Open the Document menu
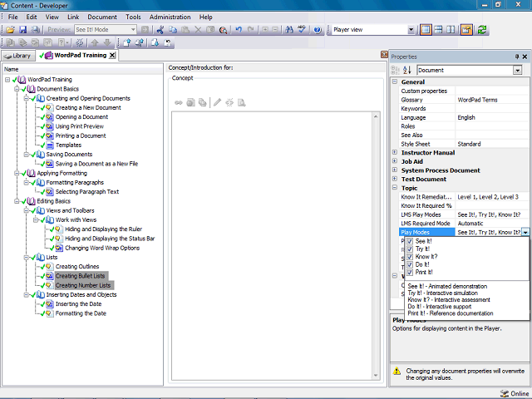Screen dimensions: 532x399 (x=102, y=17)
